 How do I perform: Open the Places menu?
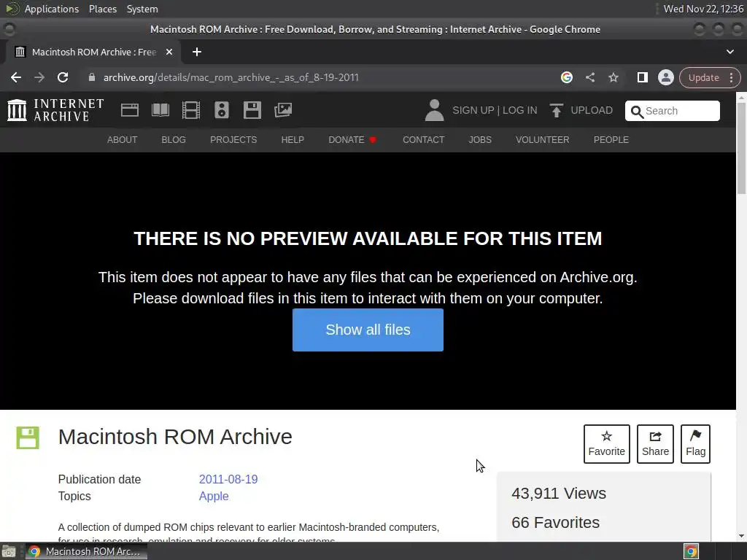[102, 9]
